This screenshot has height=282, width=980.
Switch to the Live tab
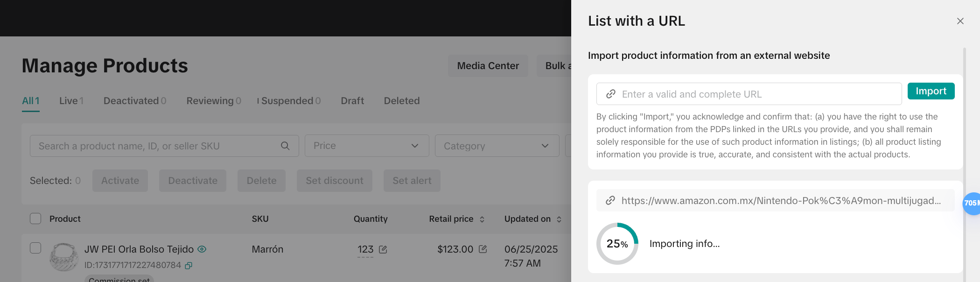point(71,101)
